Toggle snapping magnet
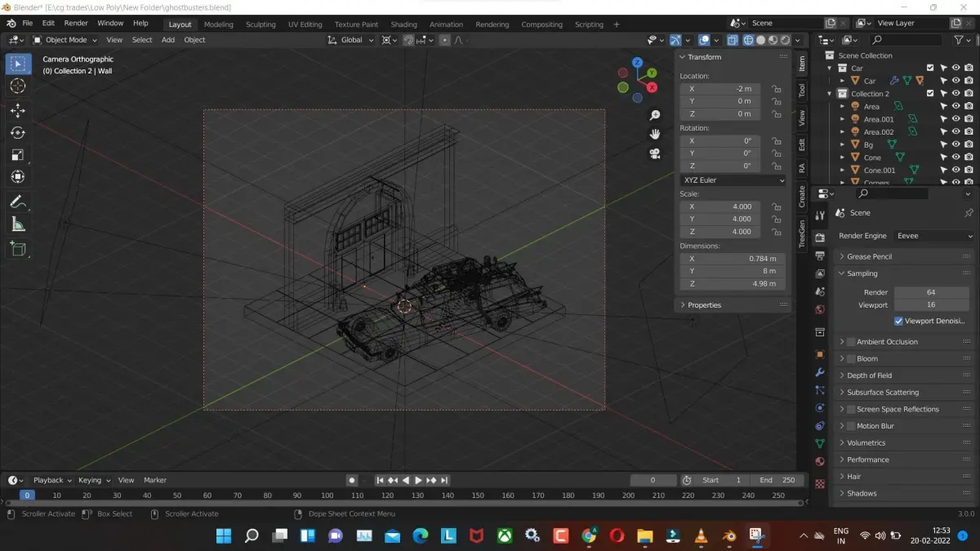 (408, 40)
